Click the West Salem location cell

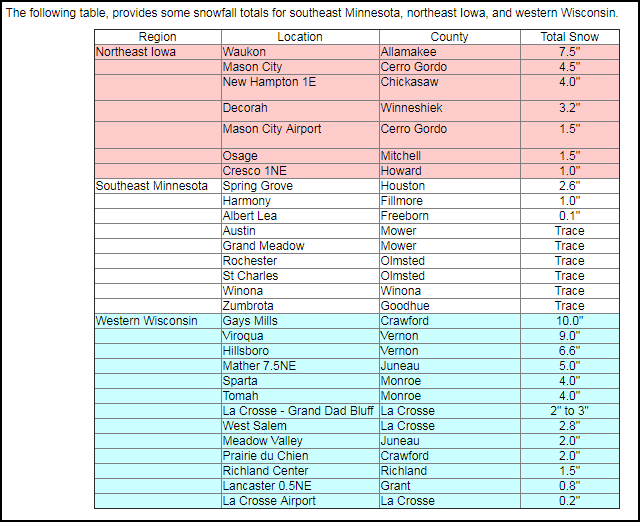(300, 426)
